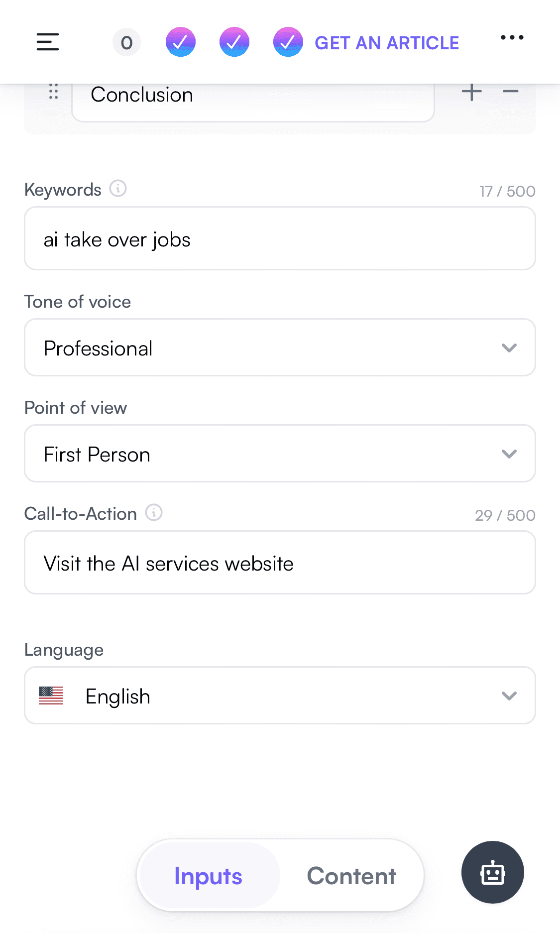Remove Conclusion section with minus icon
The width and height of the screenshot is (560, 933).
click(511, 92)
